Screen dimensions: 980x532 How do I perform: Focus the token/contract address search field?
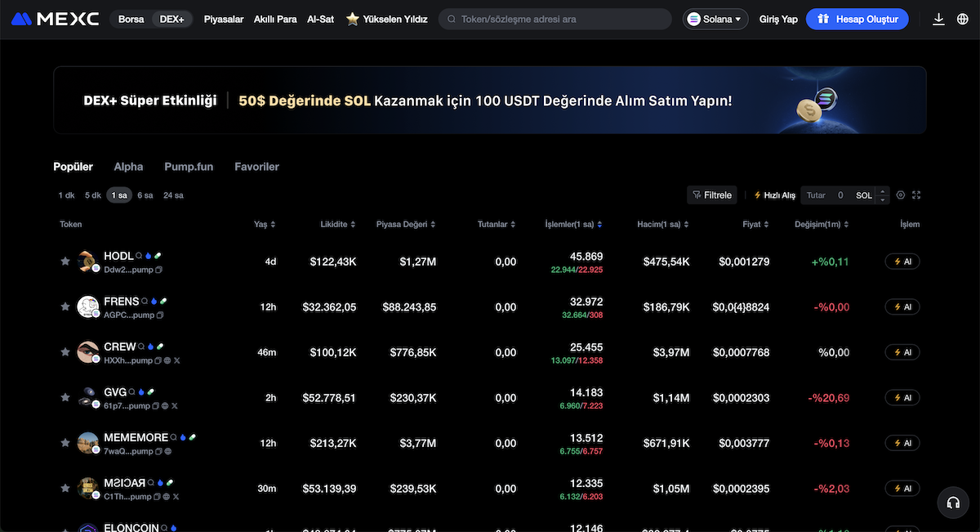[x=556, y=19]
